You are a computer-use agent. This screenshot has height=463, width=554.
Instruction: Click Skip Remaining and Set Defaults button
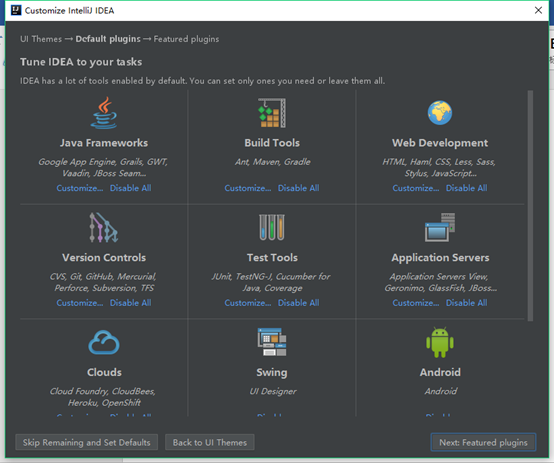coord(87,442)
